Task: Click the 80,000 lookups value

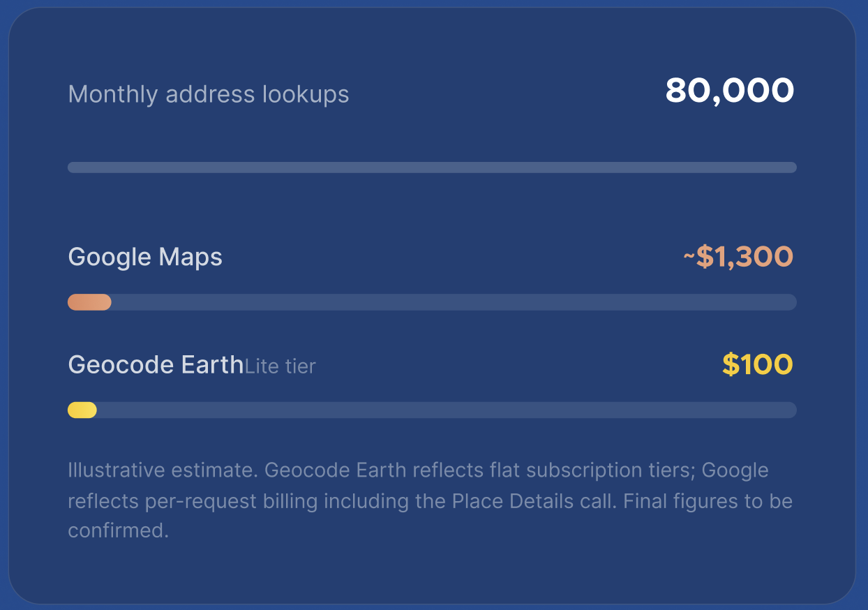Action: point(730,91)
